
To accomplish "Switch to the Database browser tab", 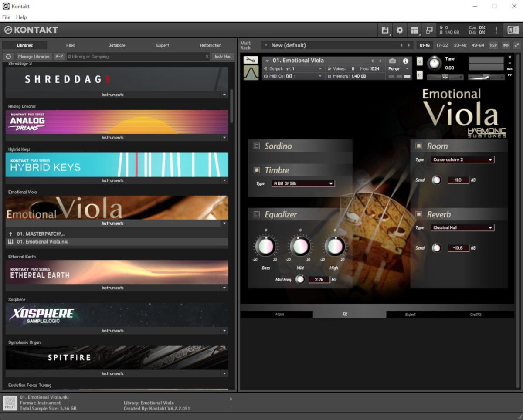I will pos(117,45).
